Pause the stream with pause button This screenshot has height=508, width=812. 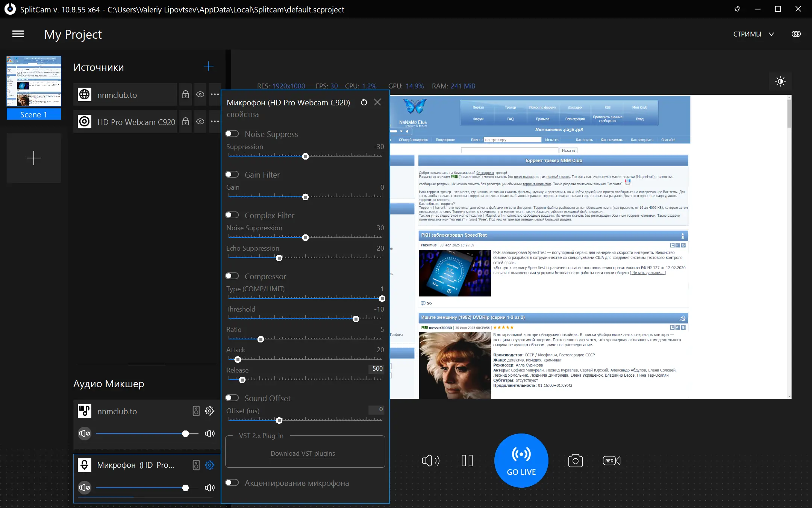[467, 461]
